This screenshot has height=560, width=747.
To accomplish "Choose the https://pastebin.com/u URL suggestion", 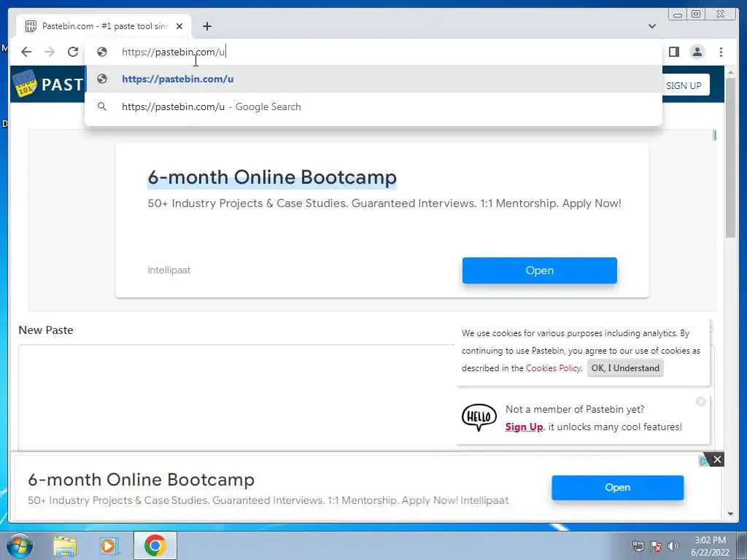I will (373, 79).
